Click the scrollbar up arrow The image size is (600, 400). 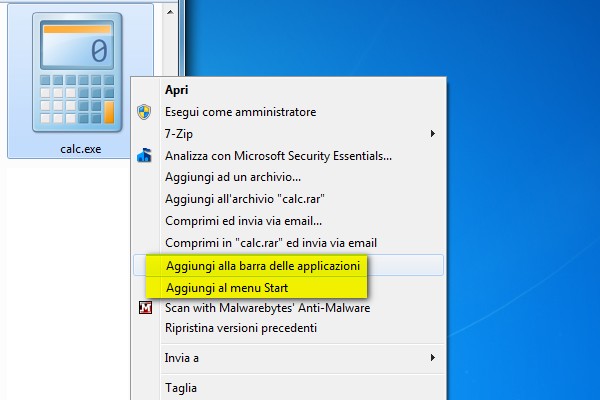170,12
